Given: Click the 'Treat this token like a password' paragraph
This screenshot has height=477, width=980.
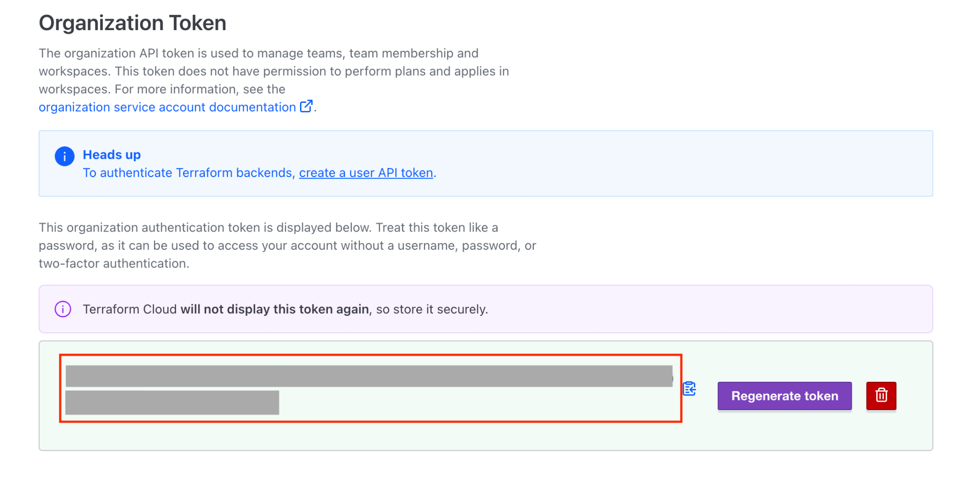Looking at the screenshot, I should [287, 245].
